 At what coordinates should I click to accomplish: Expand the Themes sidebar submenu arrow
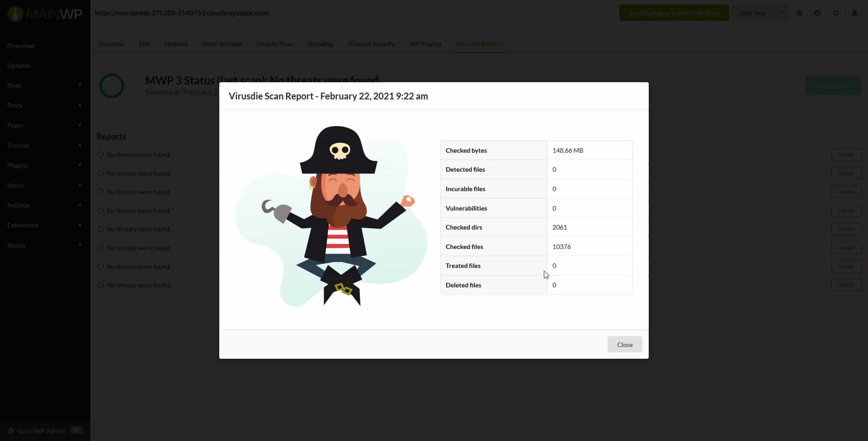click(x=80, y=145)
